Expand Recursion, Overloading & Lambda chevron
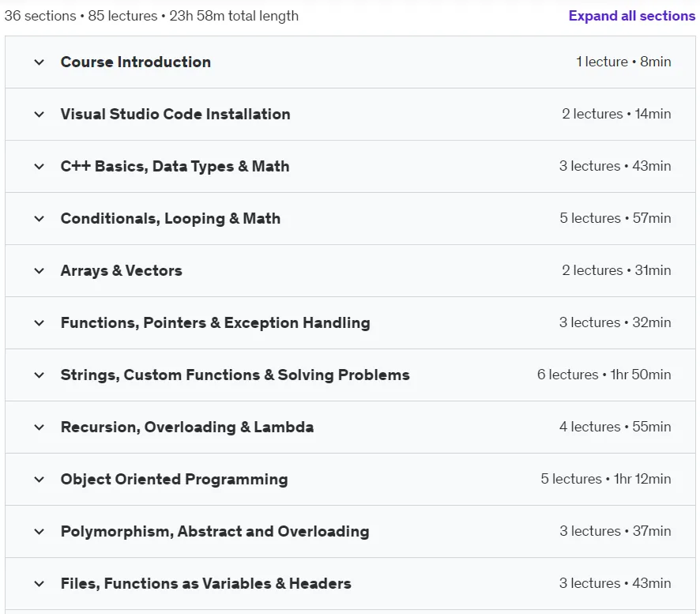 (x=40, y=428)
